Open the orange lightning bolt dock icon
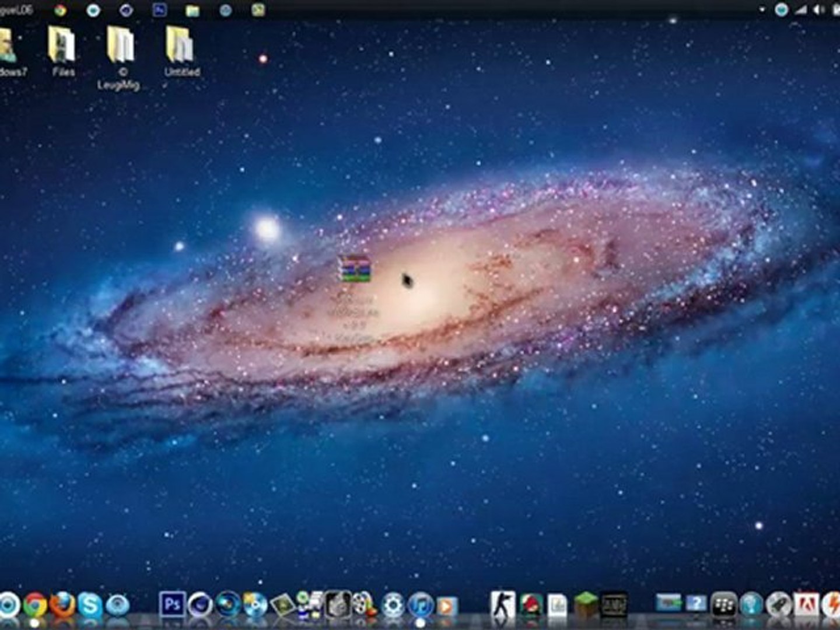The image size is (840, 630). pos(831,605)
